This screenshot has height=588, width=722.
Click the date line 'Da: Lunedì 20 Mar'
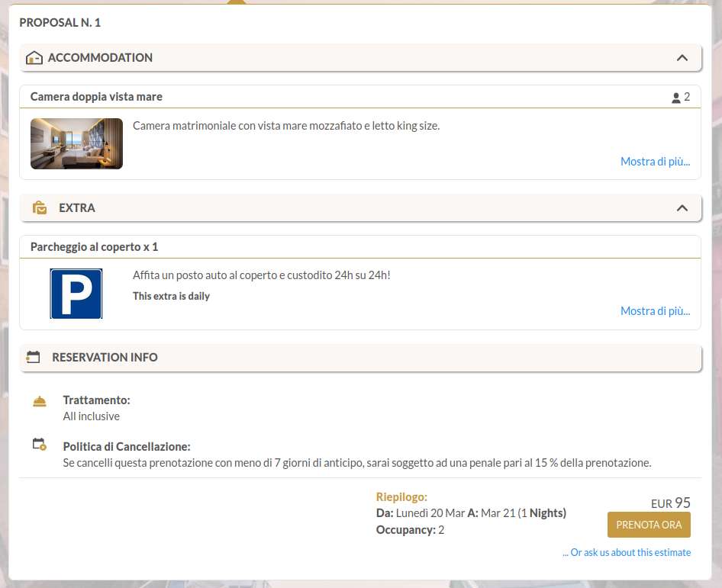[421, 513]
